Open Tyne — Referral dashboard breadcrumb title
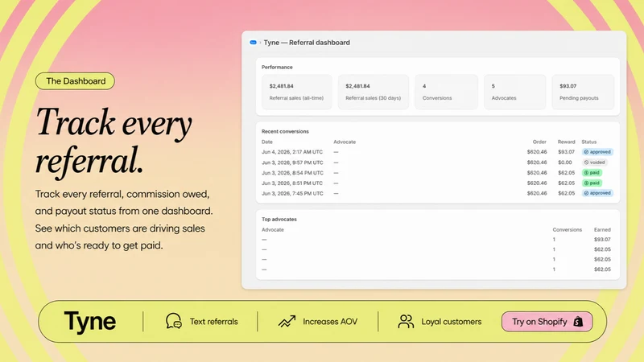 307,43
